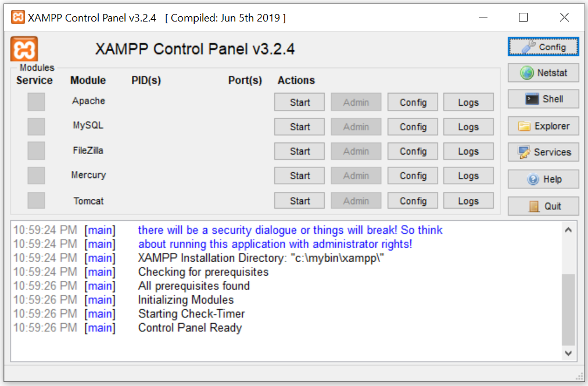
Task: Toggle the Apache service checkbox
Action: (36, 102)
